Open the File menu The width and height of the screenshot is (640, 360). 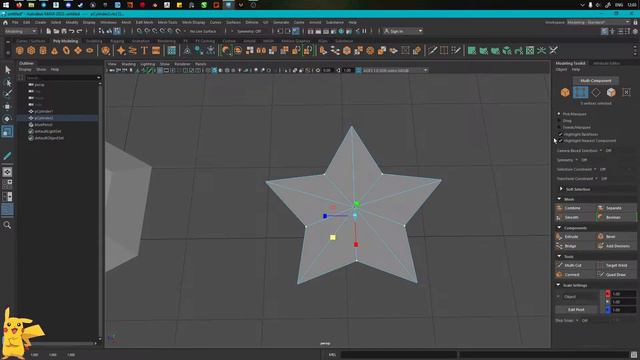point(15,22)
